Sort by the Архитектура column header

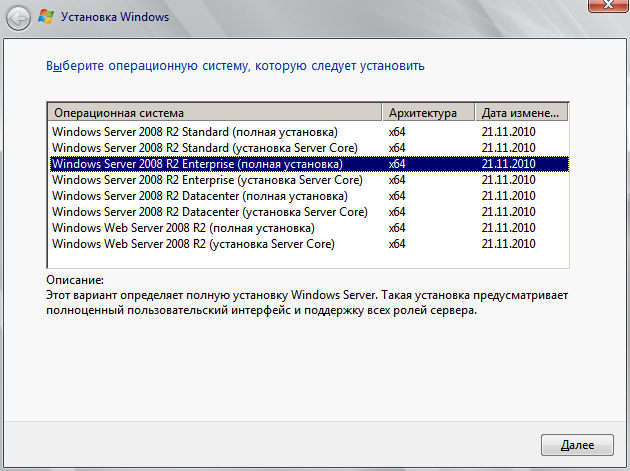click(428, 113)
